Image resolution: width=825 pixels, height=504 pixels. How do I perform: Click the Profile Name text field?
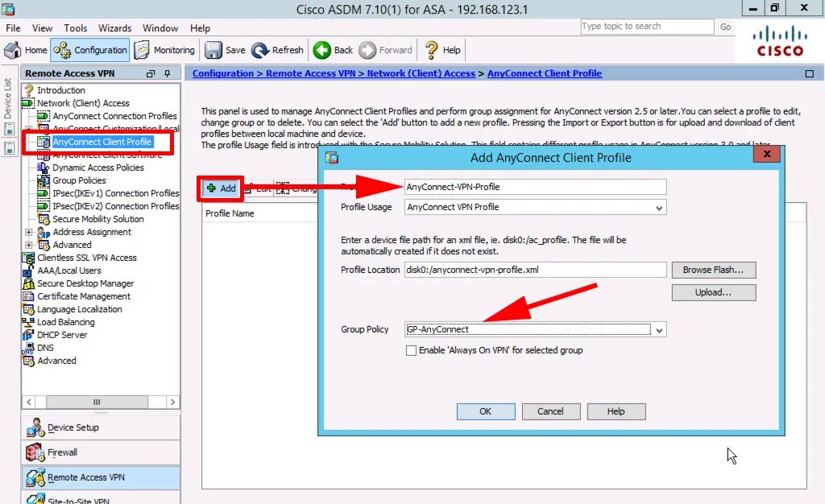535,187
